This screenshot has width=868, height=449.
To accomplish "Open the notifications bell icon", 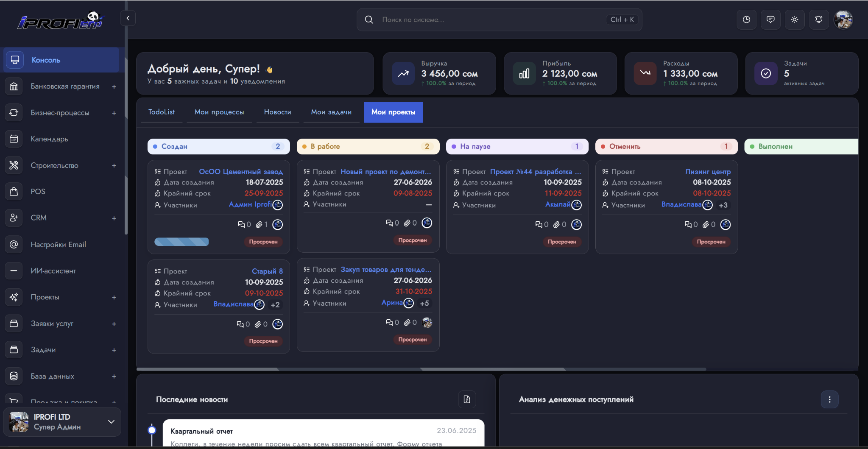I will click(x=819, y=20).
